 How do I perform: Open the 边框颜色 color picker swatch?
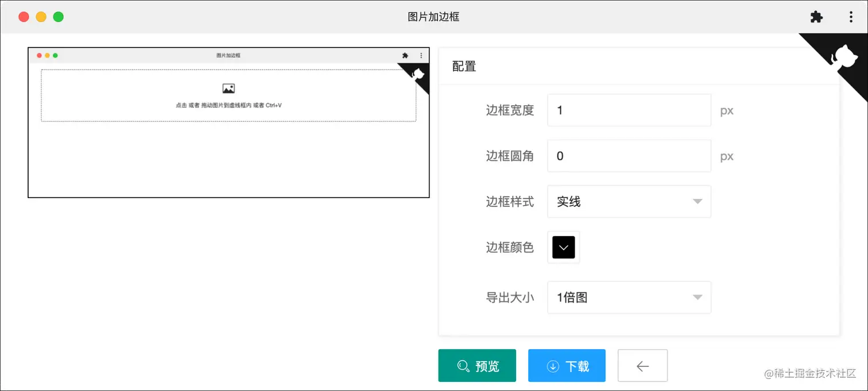tap(564, 247)
